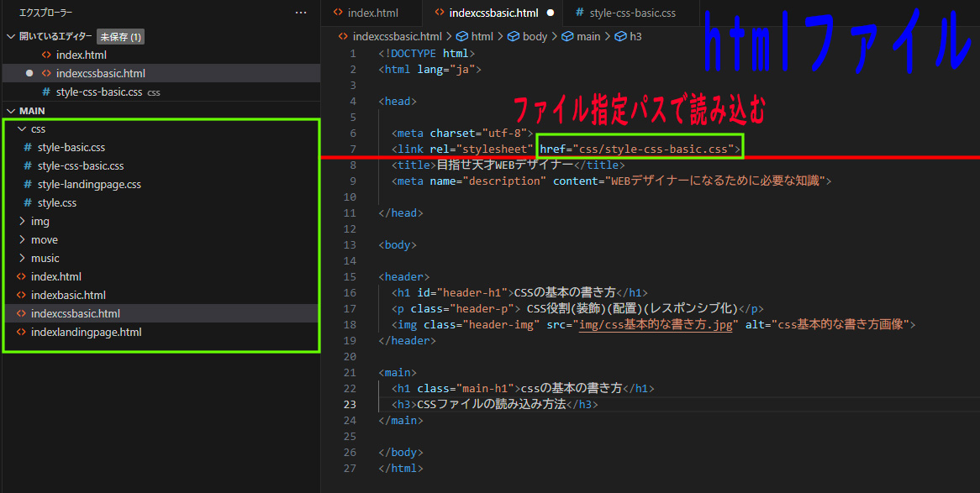Open indexbasic.html file
Image resolution: width=980 pixels, height=493 pixels.
coord(68,295)
